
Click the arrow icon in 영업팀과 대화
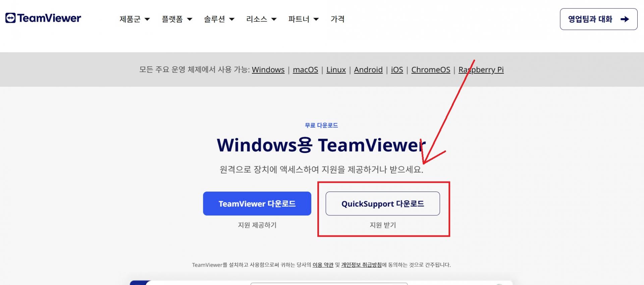tap(625, 19)
